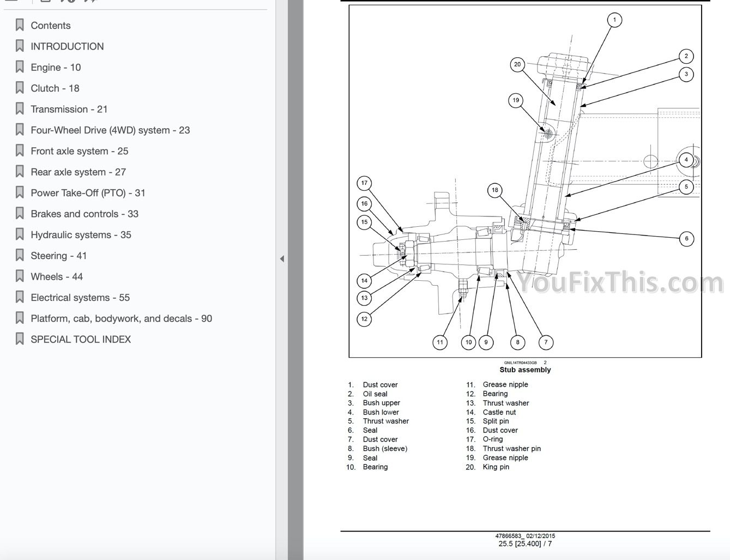Open the INTRODUCTION bookmark
This screenshot has height=560, width=730.
click(x=67, y=46)
